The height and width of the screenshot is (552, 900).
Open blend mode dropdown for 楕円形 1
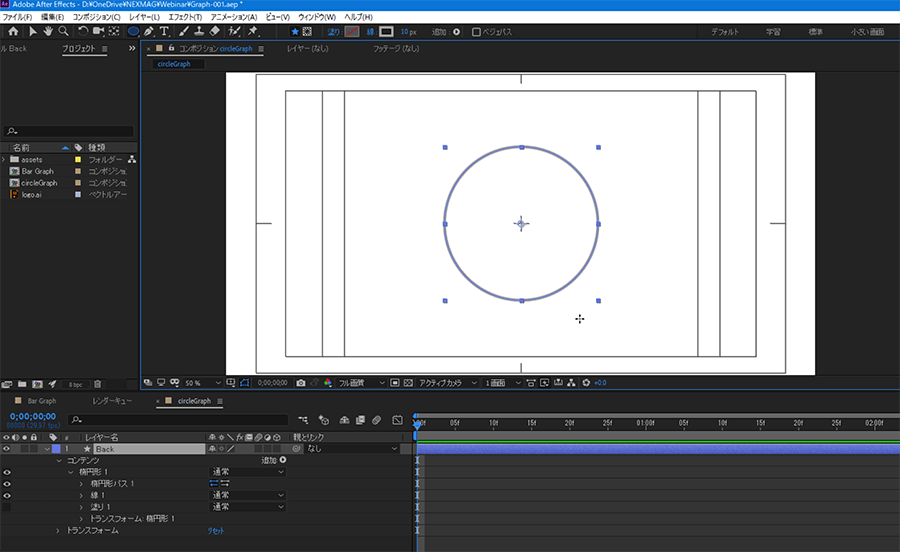click(x=247, y=472)
